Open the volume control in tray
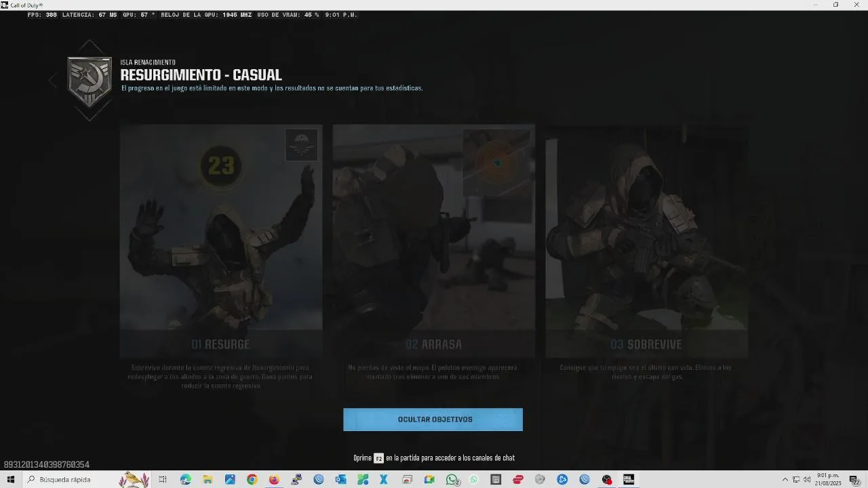This screenshot has width=868, height=488. coord(807,480)
